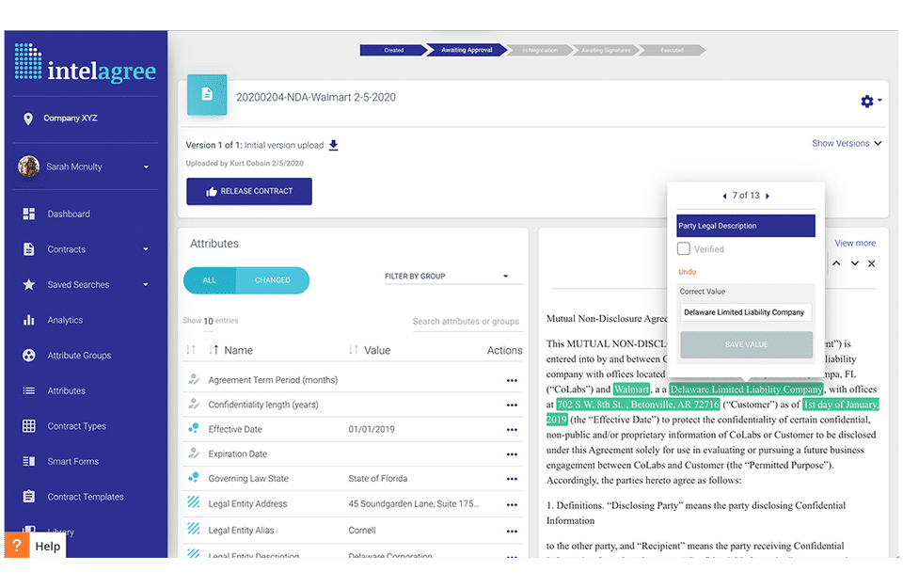Jump to previous match with up chevron
Image resolution: width=903 pixels, height=588 pixels.
coord(836,263)
